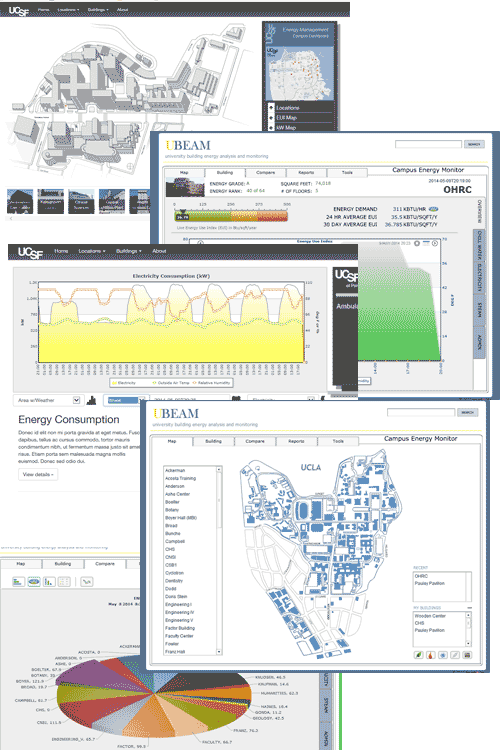Image resolution: width=500 pixels, height=750 pixels.
Task: Switch to Building tab in the UCLA map window
Action: click(x=213, y=441)
